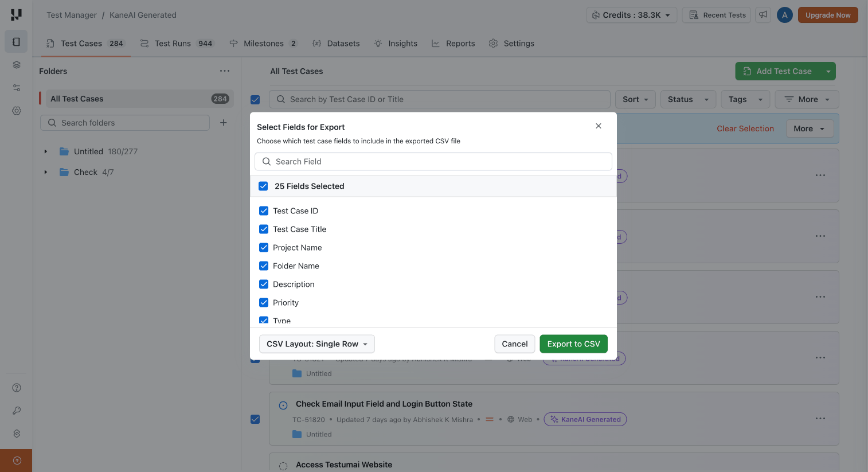The image size is (868, 472).
Task: Click the Export to CSV button
Action: [573, 344]
